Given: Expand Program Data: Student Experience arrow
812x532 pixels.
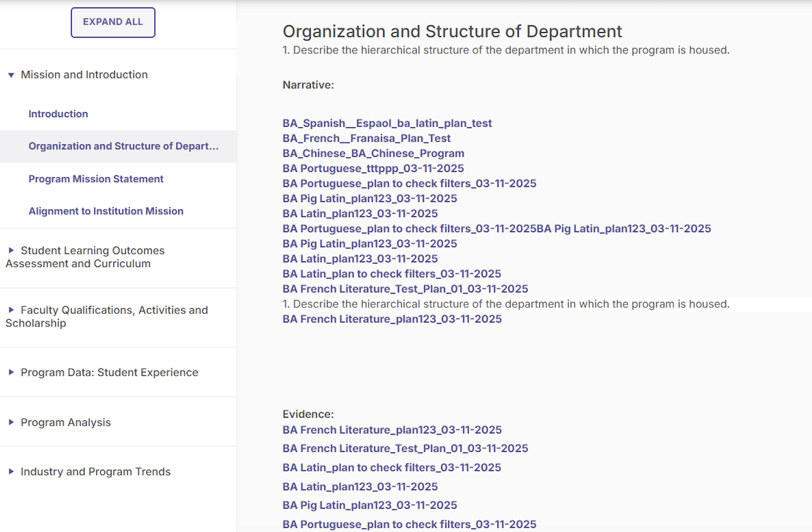Looking at the screenshot, I should coord(11,372).
